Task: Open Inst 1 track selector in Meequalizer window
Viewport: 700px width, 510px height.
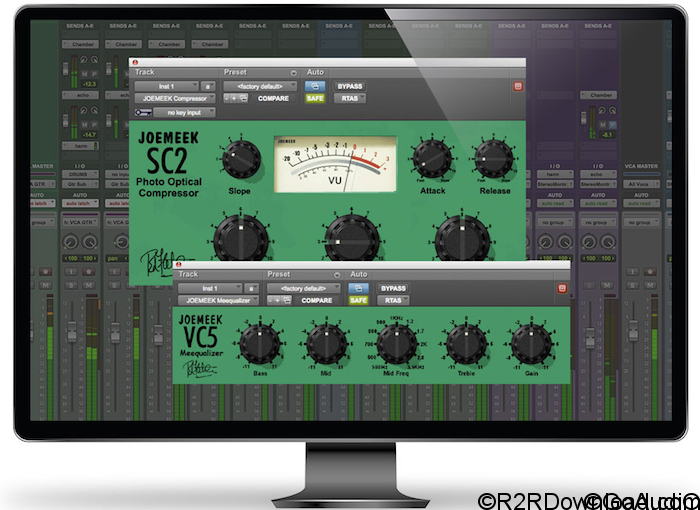Action: coord(210,288)
